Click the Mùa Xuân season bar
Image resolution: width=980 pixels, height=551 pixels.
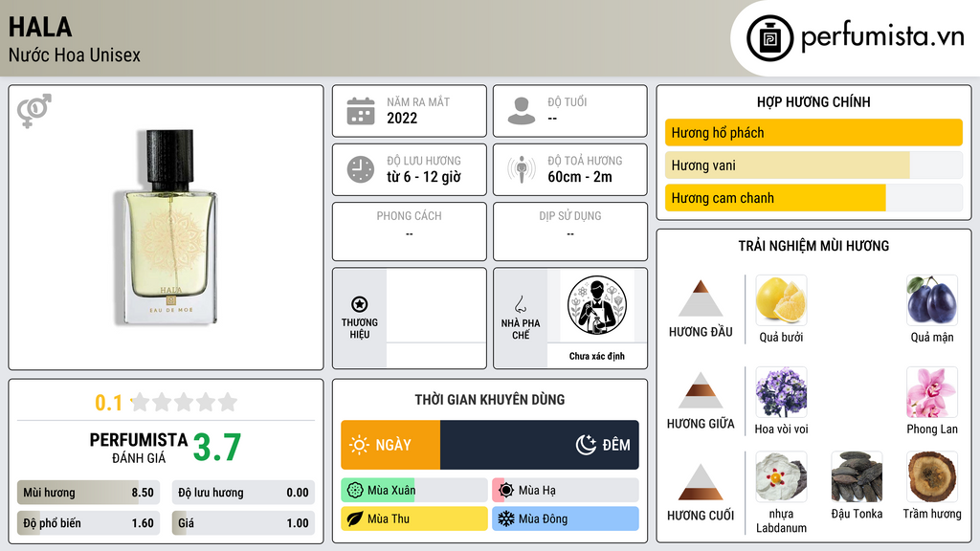(413, 491)
